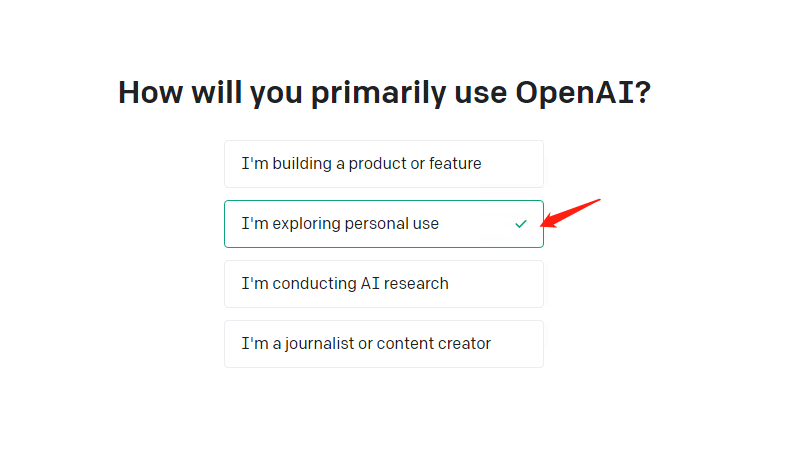This screenshot has width=785, height=455.
Task: Deselect the green-outlined personal use box
Action: pyautogui.click(x=383, y=224)
